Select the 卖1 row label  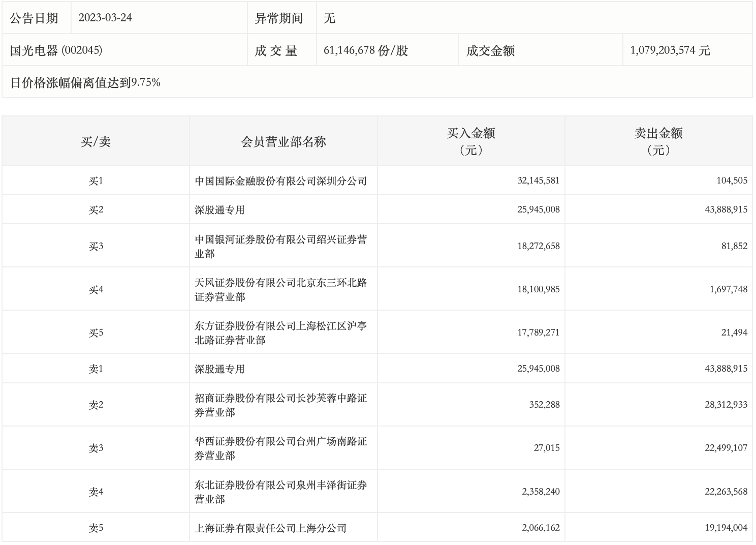96,369
